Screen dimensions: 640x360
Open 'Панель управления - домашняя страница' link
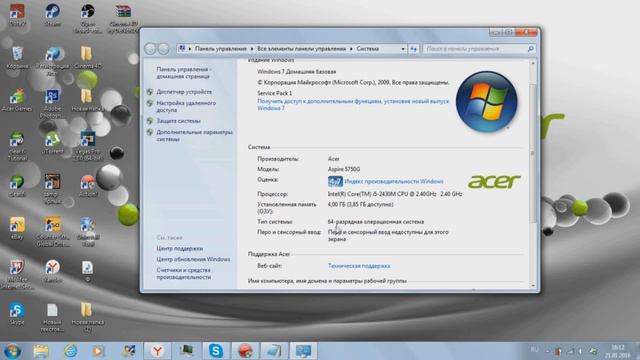183,73
